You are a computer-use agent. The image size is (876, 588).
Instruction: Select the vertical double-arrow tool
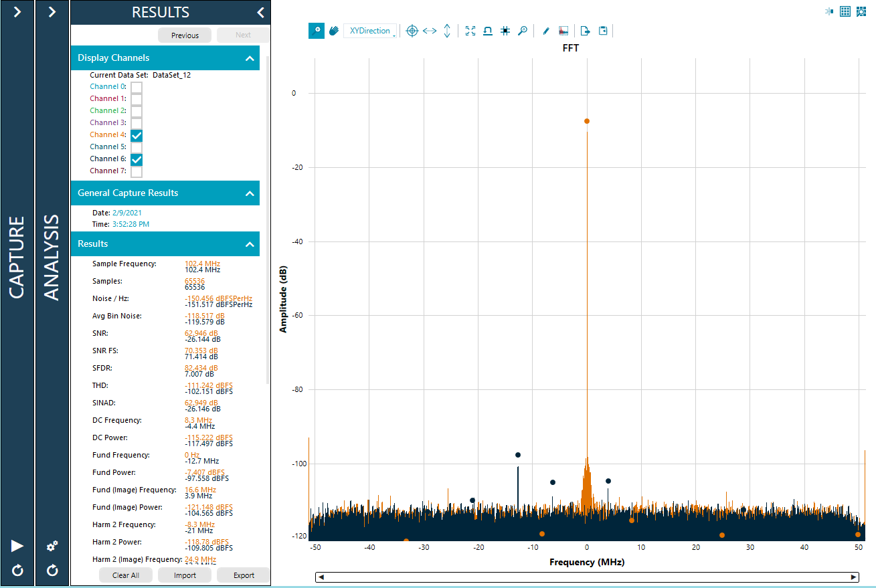coord(447,31)
